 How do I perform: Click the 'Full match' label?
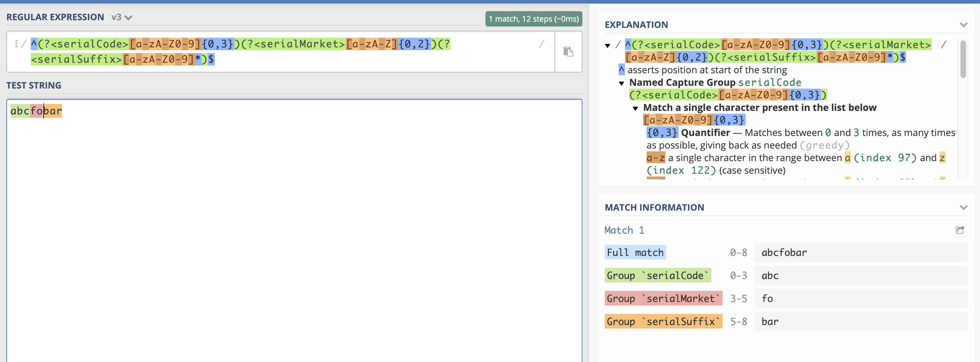pos(635,252)
